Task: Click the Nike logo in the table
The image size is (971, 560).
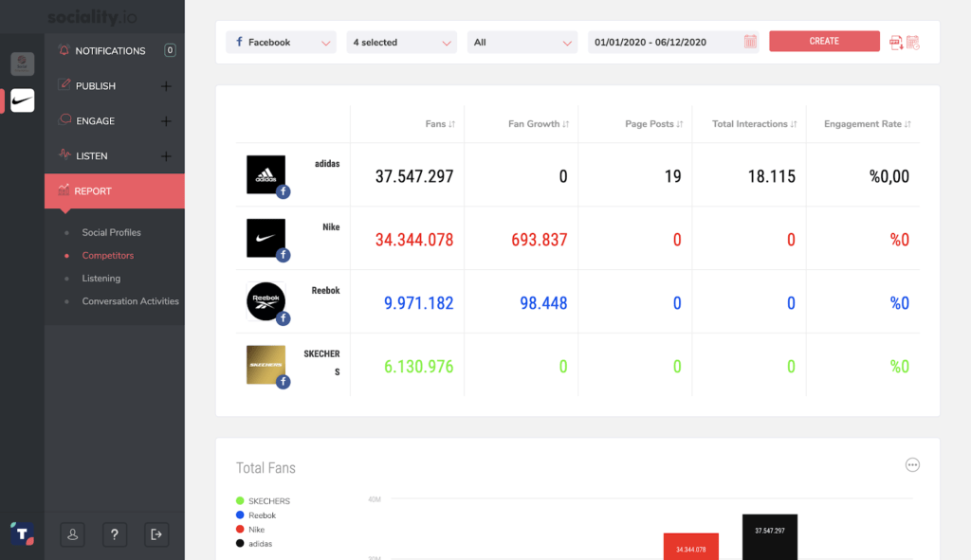Action: coord(266,238)
